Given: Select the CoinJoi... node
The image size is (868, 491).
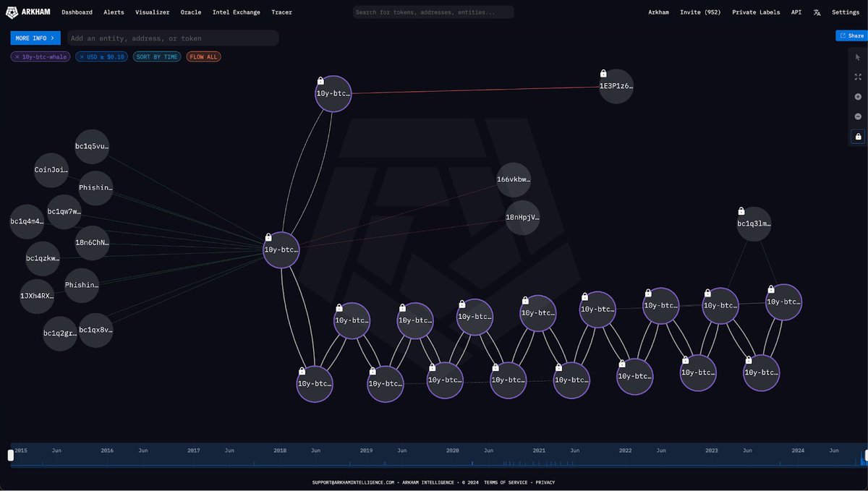Looking at the screenshot, I should click(x=51, y=171).
